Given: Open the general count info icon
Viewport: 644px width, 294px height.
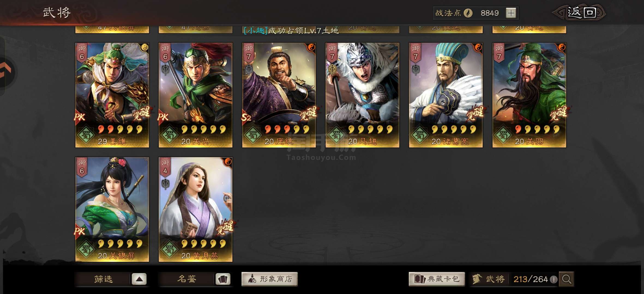Looking at the screenshot, I should [553, 279].
